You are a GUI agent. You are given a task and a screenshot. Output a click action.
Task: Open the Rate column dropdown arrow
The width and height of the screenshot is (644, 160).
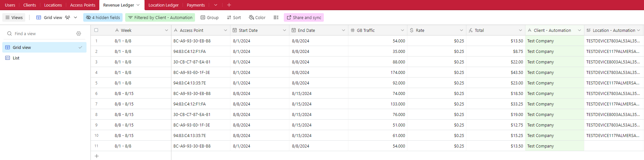(461, 30)
